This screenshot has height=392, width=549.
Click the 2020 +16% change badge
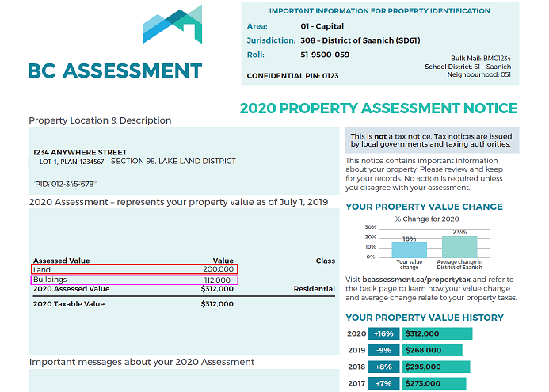383,333
